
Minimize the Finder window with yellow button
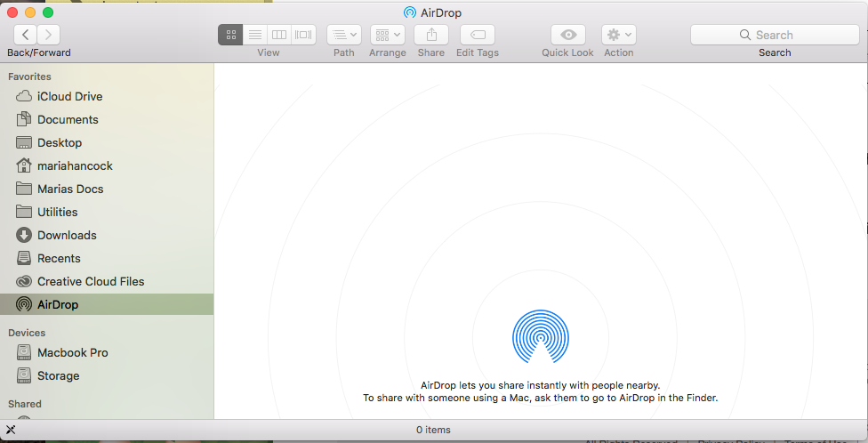(x=30, y=12)
